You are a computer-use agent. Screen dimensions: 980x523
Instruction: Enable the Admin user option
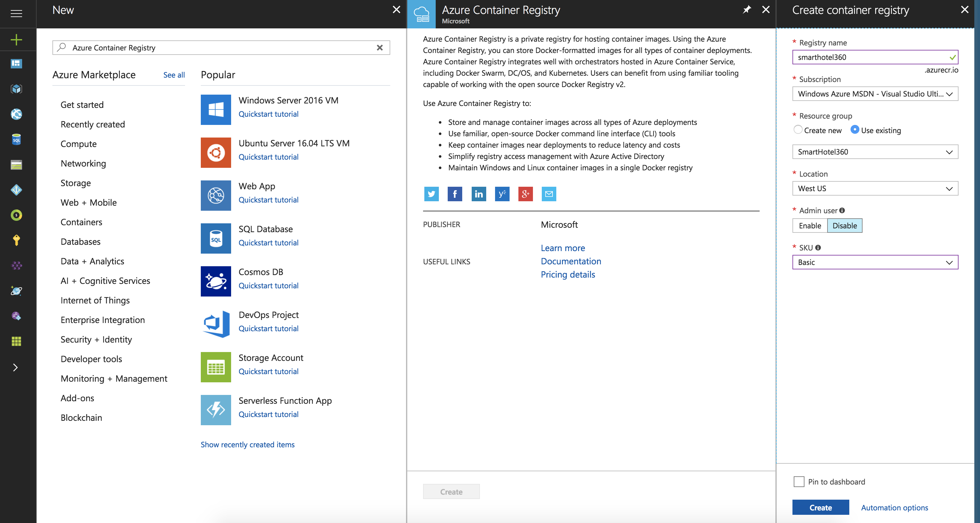[x=810, y=226]
